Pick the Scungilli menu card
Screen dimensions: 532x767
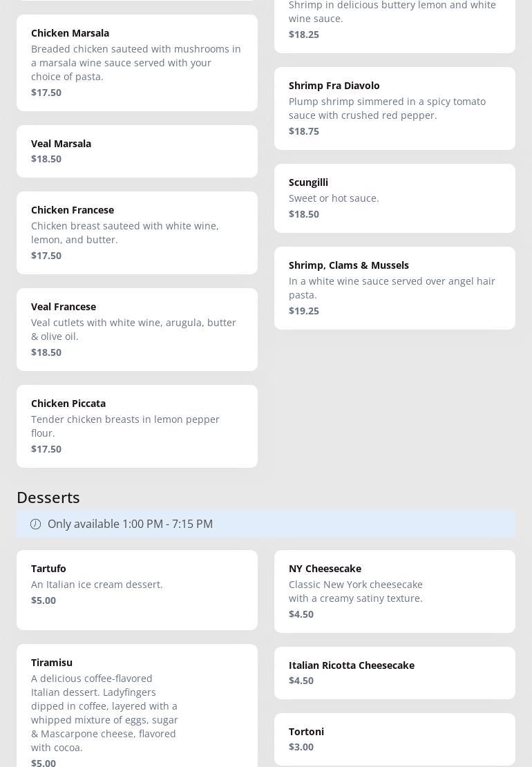[x=395, y=198]
